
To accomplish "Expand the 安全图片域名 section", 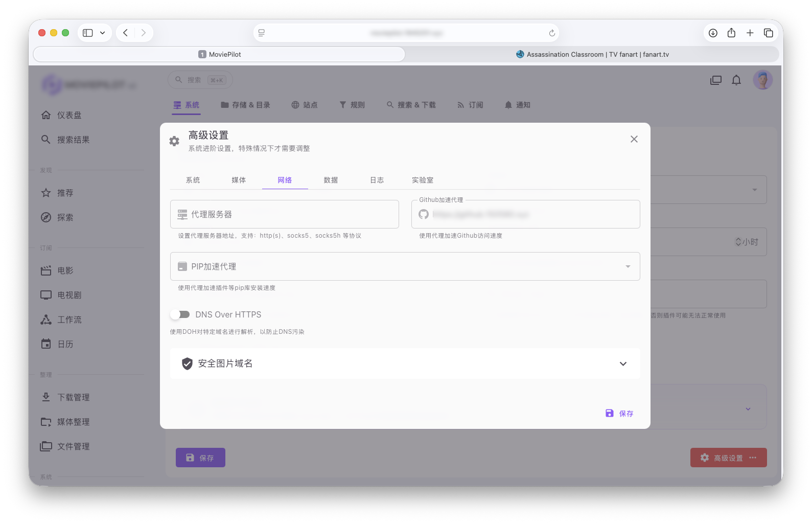I will coord(405,363).
